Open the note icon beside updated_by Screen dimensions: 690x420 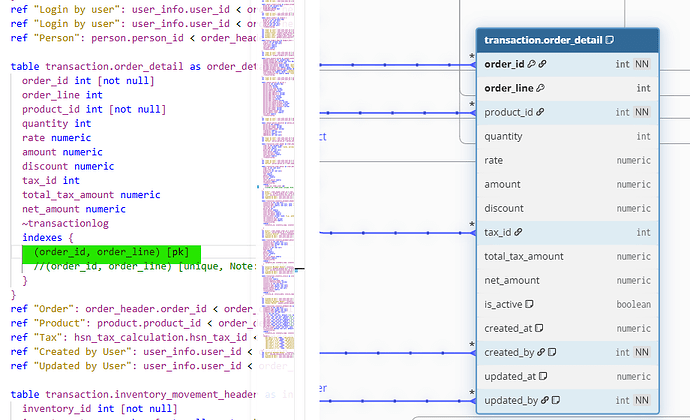[x=556, y=400]
